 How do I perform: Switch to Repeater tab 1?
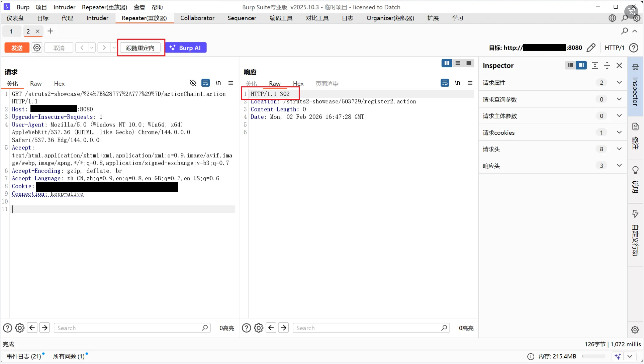pos(11,31)
